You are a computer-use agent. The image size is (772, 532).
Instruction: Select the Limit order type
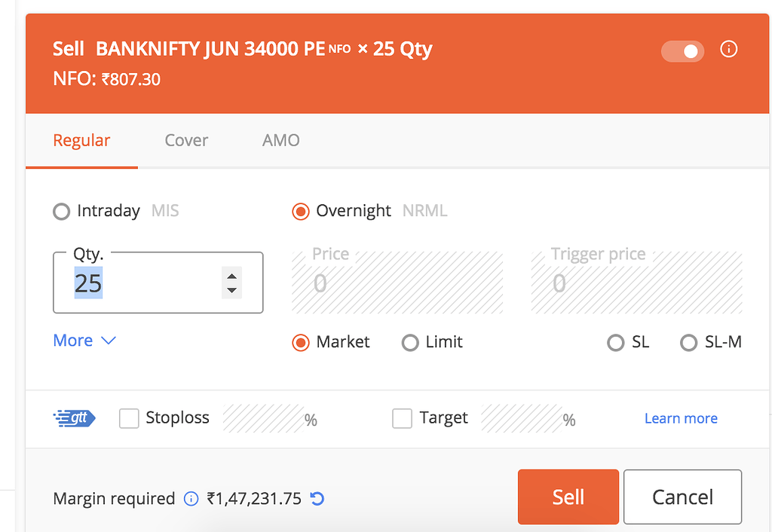point(410,342)
